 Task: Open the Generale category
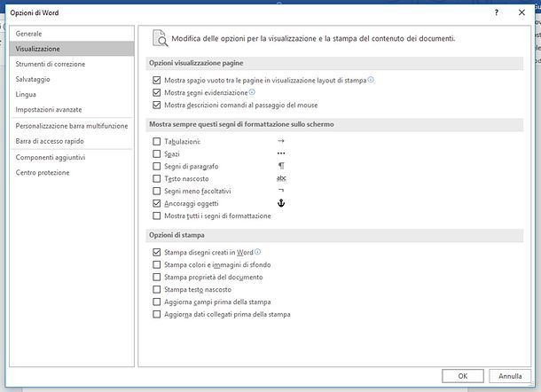tap(29, 33)
